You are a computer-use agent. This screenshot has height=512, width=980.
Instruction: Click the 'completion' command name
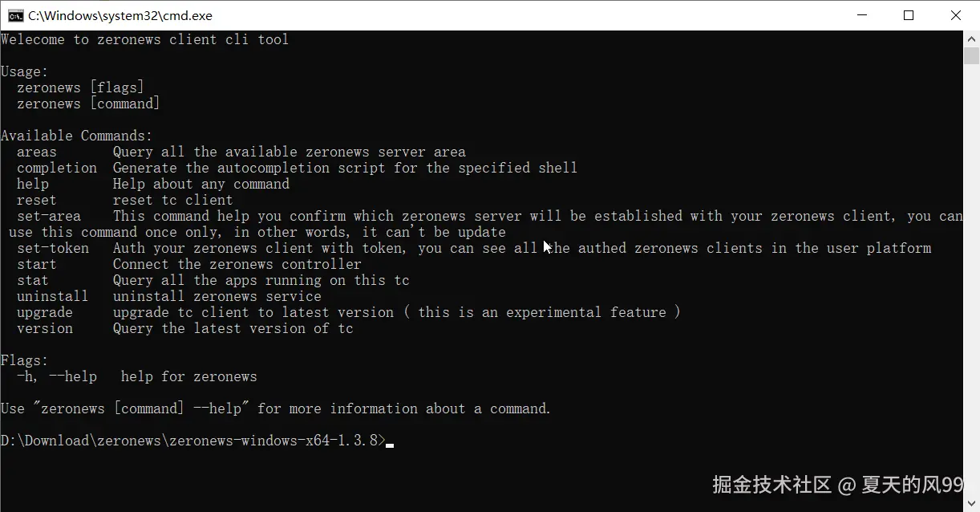(x=57, y=168)
